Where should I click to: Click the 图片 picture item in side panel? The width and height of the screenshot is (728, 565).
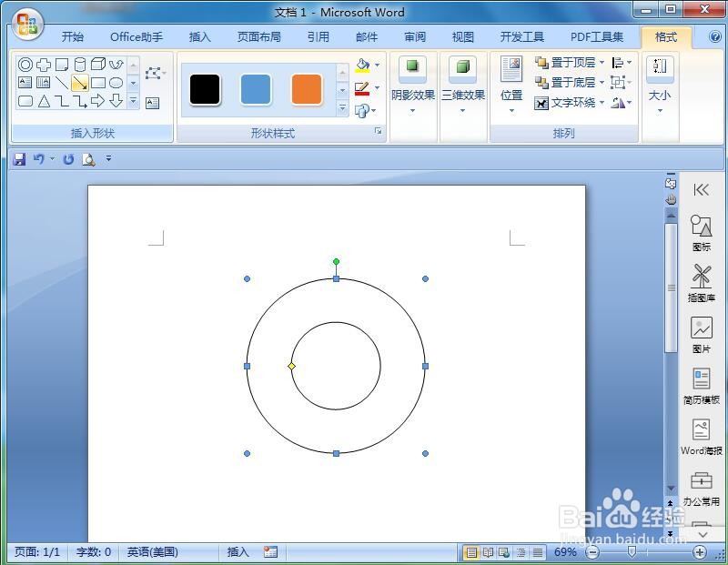pos(701,334)
